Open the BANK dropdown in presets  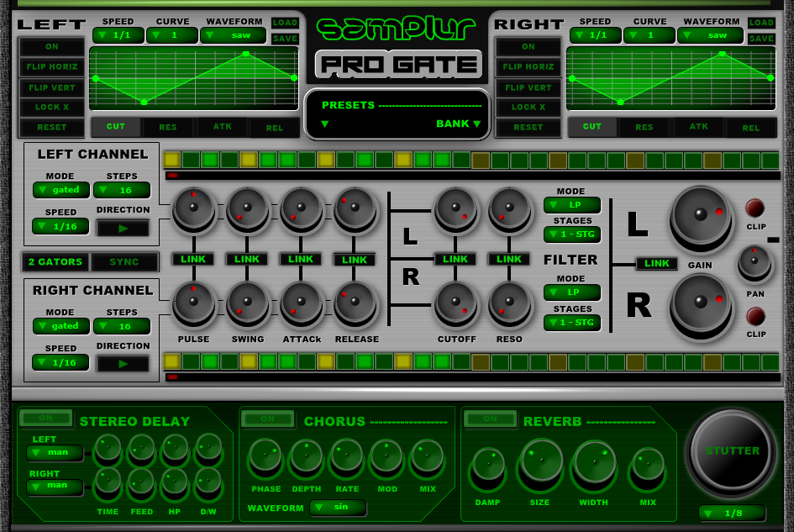[458, 124]
